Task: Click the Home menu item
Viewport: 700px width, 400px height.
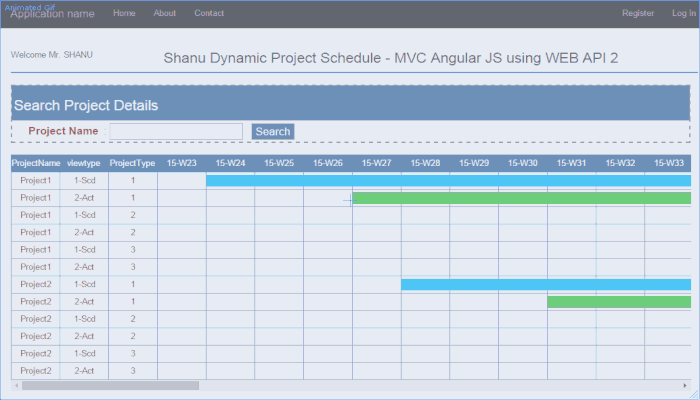Action: tap(124, 14)
